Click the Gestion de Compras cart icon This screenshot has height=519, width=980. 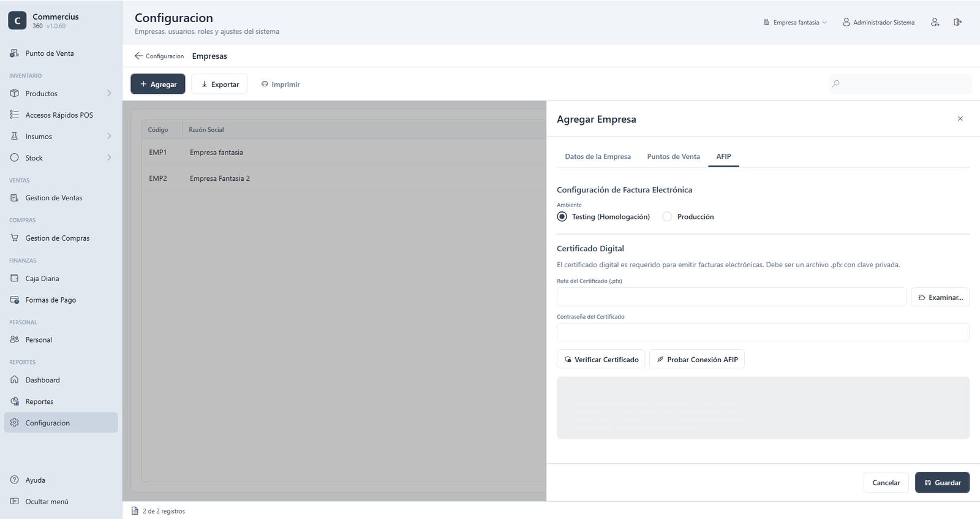pyautogui.click(x=14, y=238)
